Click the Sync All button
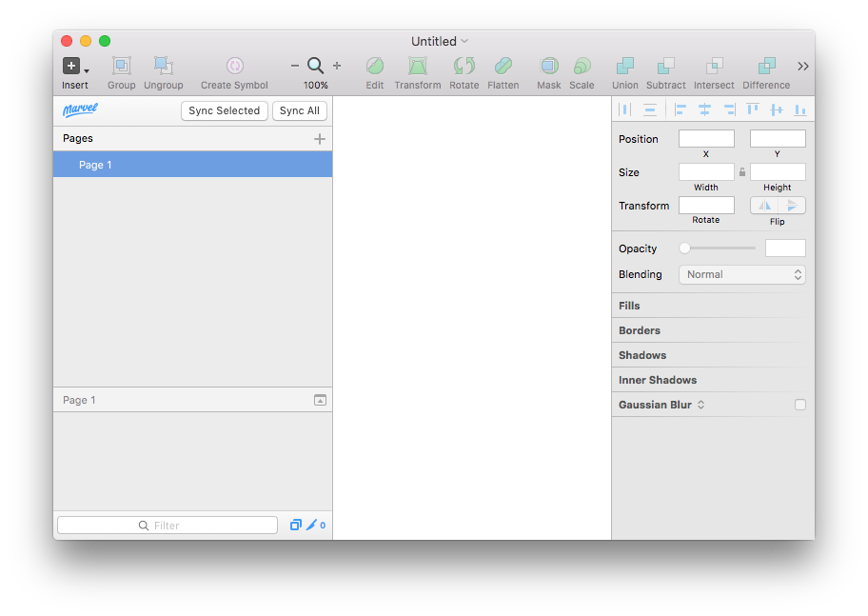Screen dimensions: 868x616 tap(300, 110)
